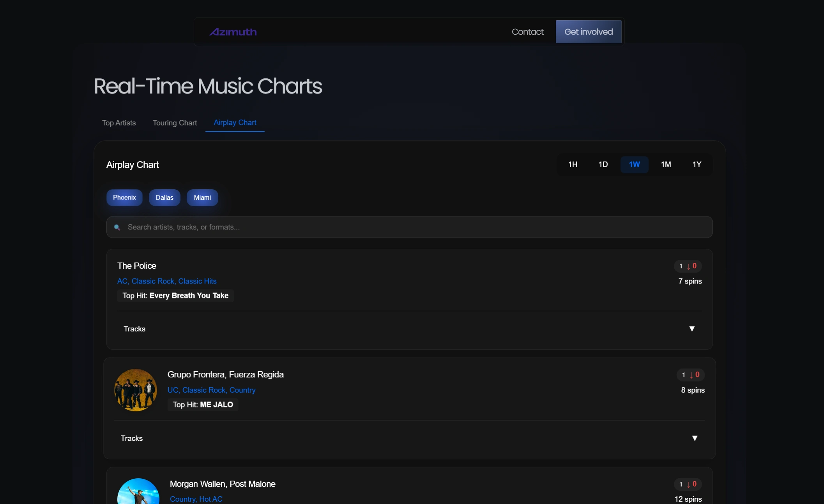824x504 pixels.
Task: Toggle the Dallas city filter
Action: pyautogui.click(x=164, y=197)
